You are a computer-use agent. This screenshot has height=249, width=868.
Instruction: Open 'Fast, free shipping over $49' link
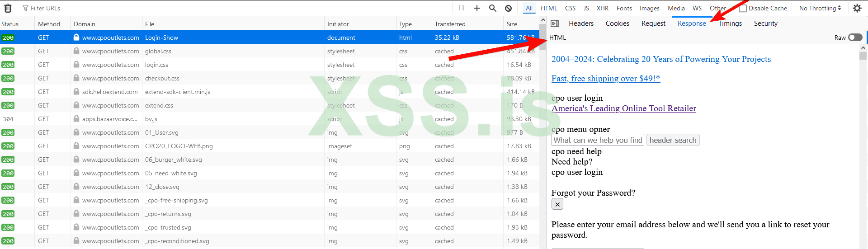pyautogui.click(x=606, y=79)
